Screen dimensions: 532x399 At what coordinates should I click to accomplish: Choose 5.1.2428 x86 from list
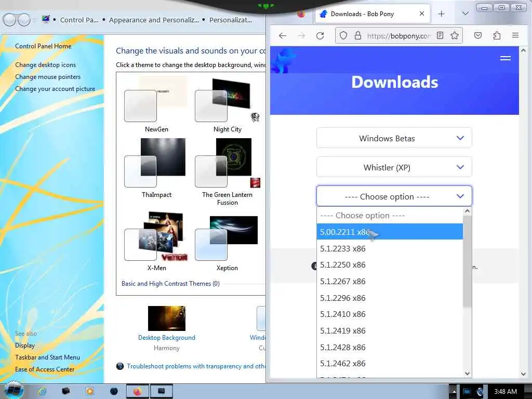tap(390, 347)
